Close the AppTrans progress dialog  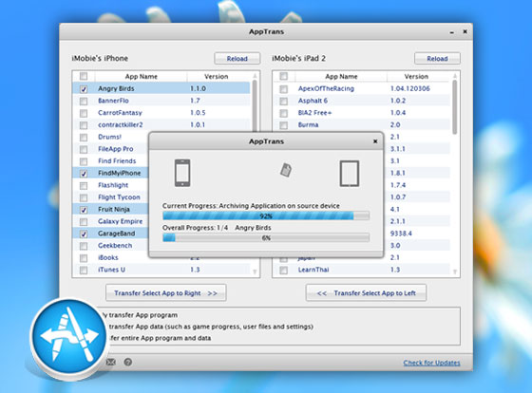click(x=375, y=141)
